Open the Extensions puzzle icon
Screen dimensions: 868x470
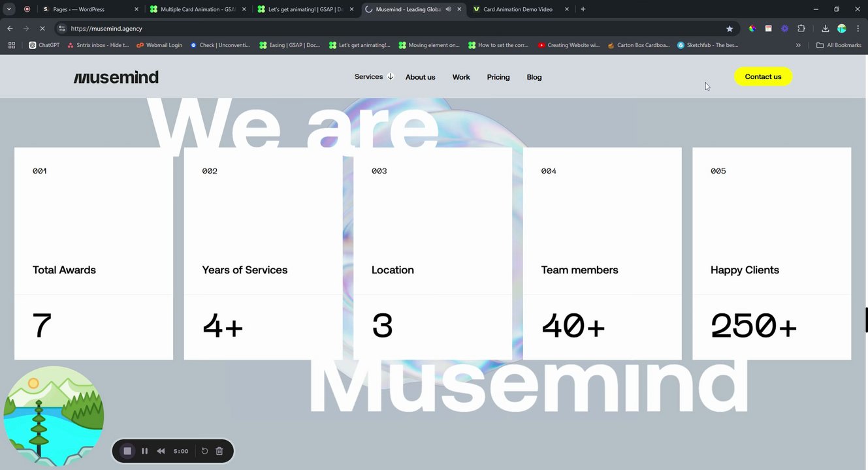801,29
